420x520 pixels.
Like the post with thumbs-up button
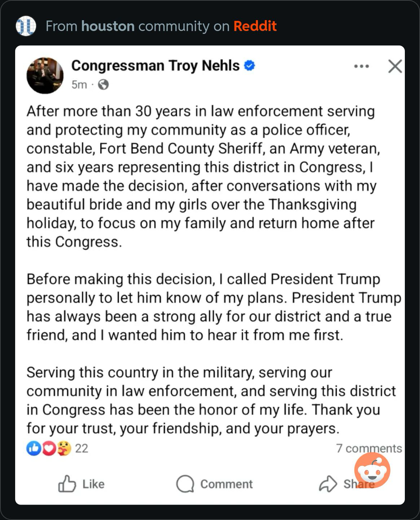tap(82, 484)
